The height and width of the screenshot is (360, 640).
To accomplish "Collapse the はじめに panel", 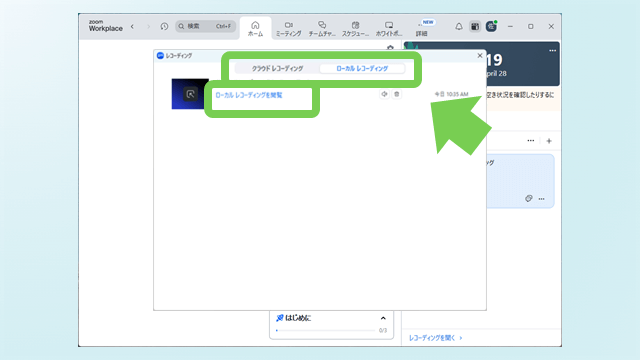I will 383,318.
